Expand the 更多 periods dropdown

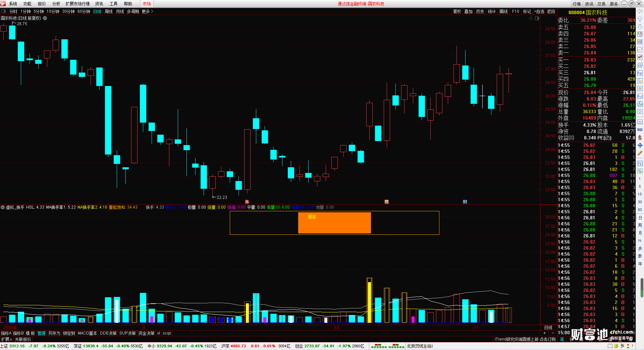147,11
